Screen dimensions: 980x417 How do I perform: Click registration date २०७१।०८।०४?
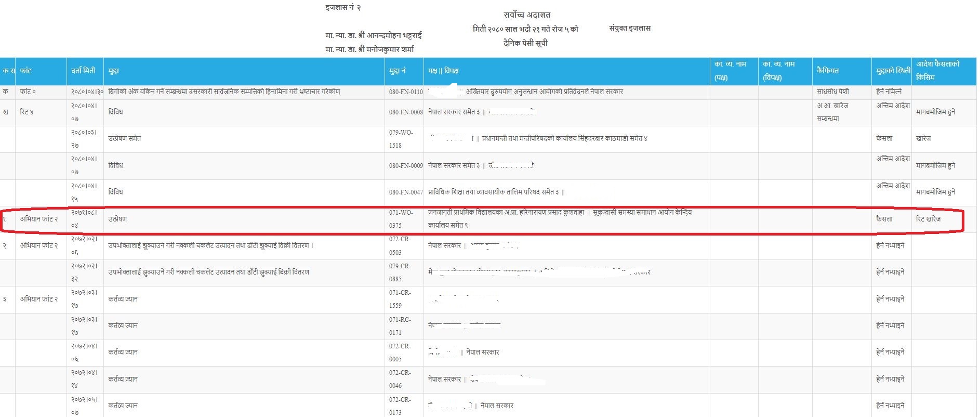point(84,219)
